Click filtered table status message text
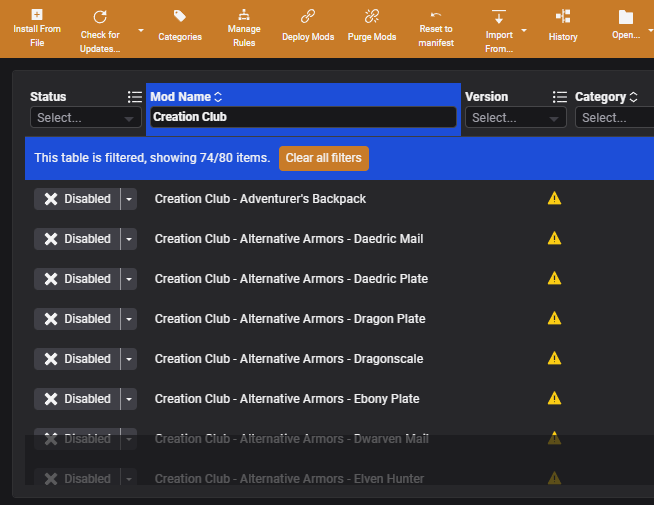This screenshot has width=654, height=505. click(x=152, y=158)
